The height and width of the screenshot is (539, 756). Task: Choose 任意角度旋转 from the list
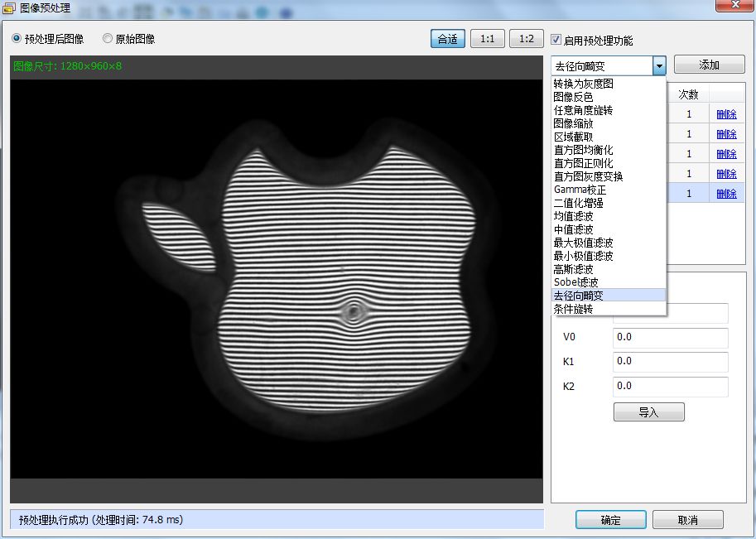click(x=609, y=110)
